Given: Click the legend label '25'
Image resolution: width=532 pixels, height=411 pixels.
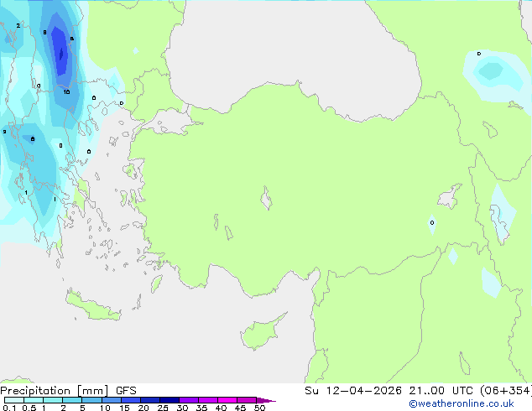Looking at the screenshot, I should tap(163, 408).
